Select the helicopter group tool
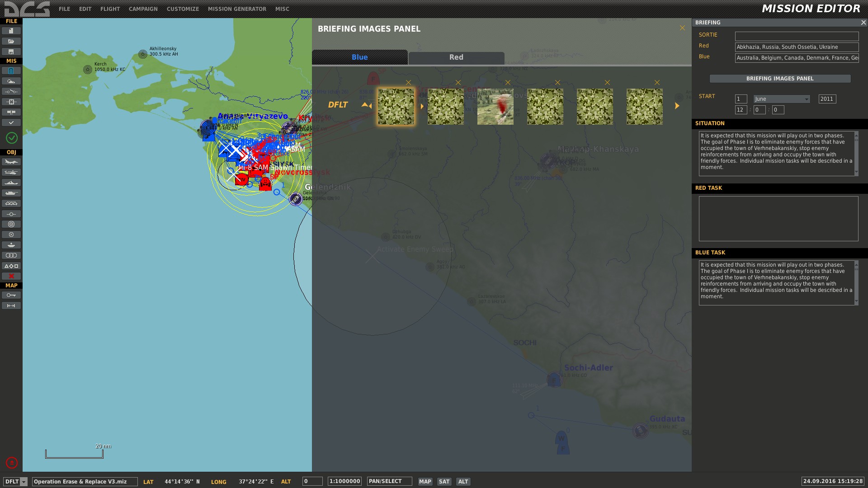 click(x=11, y=172)
